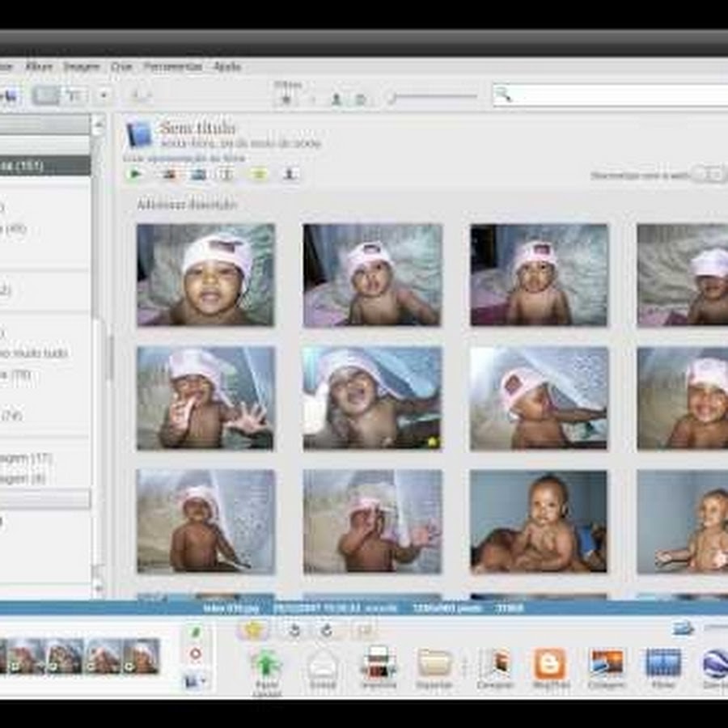Open the Email envelope icon

[x=322, y=665]
